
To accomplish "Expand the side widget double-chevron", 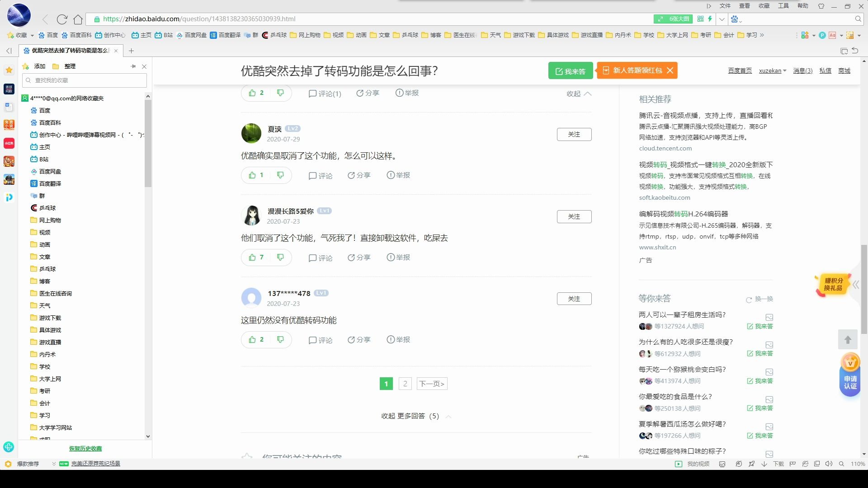I will coord(856,285).
